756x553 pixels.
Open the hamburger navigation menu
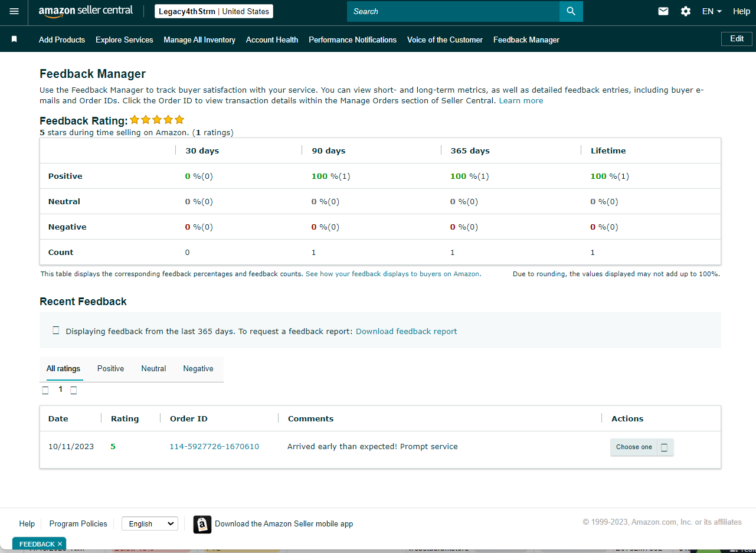pyautogui.click(x=14, y=11)
